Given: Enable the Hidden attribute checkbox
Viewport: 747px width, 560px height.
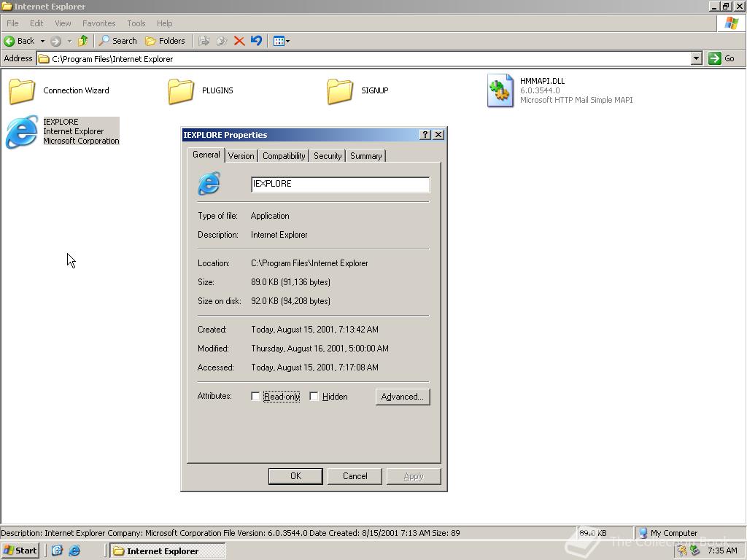Looking at the screenshot, I should point(314,396).
